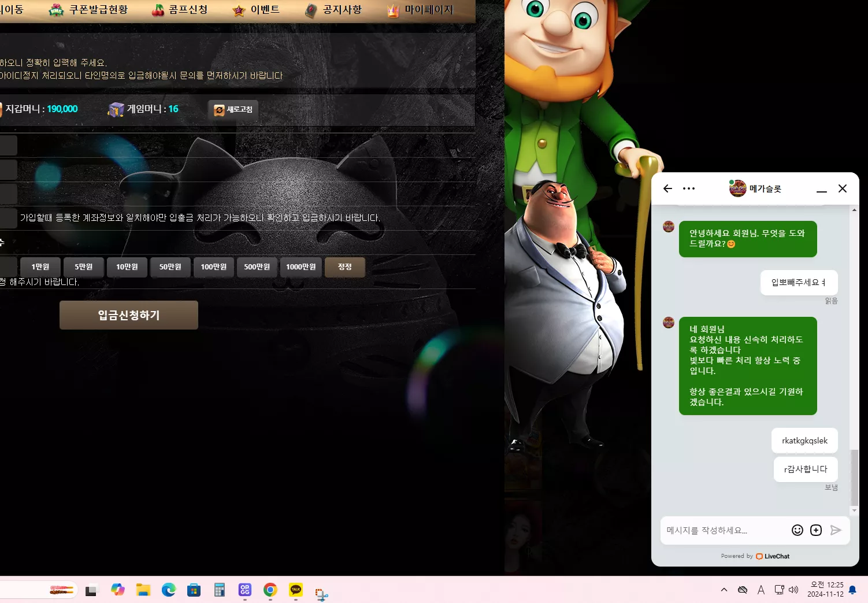This screenshot has width=868, height=603.
Task: Open the Powered by LiveChat link
Action: click(755, 556)
